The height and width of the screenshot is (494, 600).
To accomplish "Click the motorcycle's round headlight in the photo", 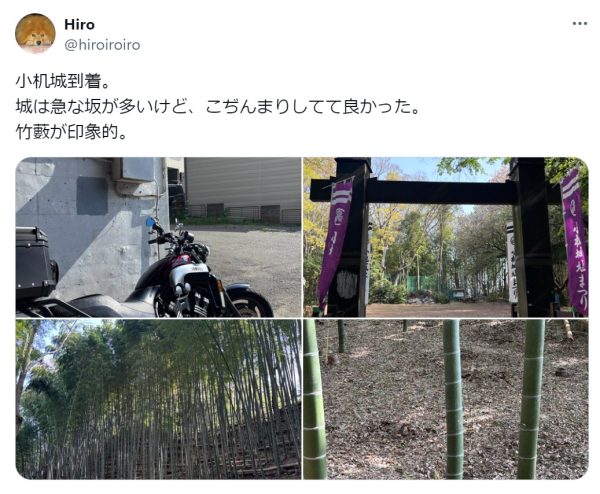I will (x=202, y=253).
